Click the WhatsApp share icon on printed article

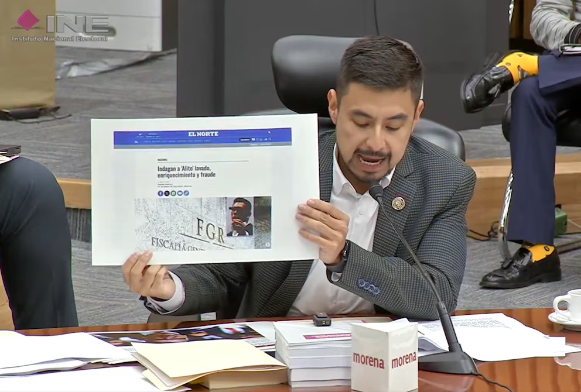[x=173, y=193]
